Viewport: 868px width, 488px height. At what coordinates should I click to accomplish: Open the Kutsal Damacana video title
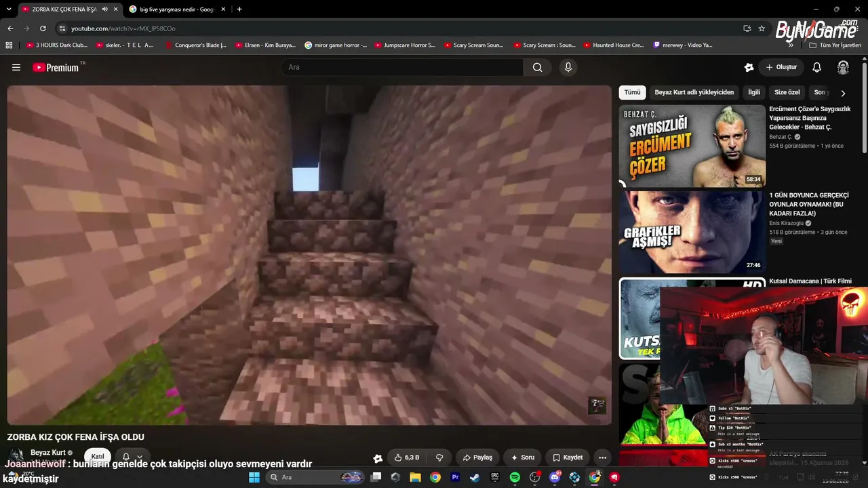pyautogui.click(x=810, y=281)
